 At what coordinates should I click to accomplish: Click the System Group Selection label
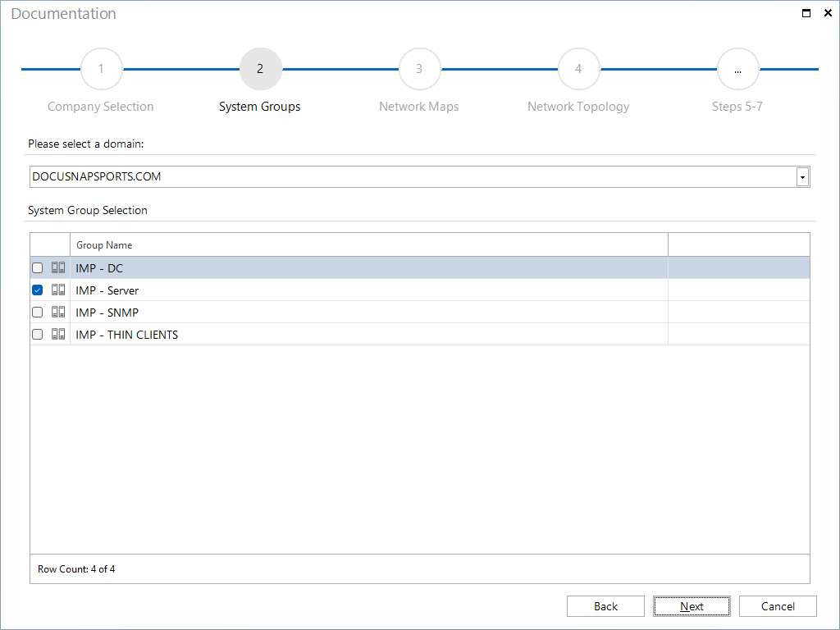[87, 210]
